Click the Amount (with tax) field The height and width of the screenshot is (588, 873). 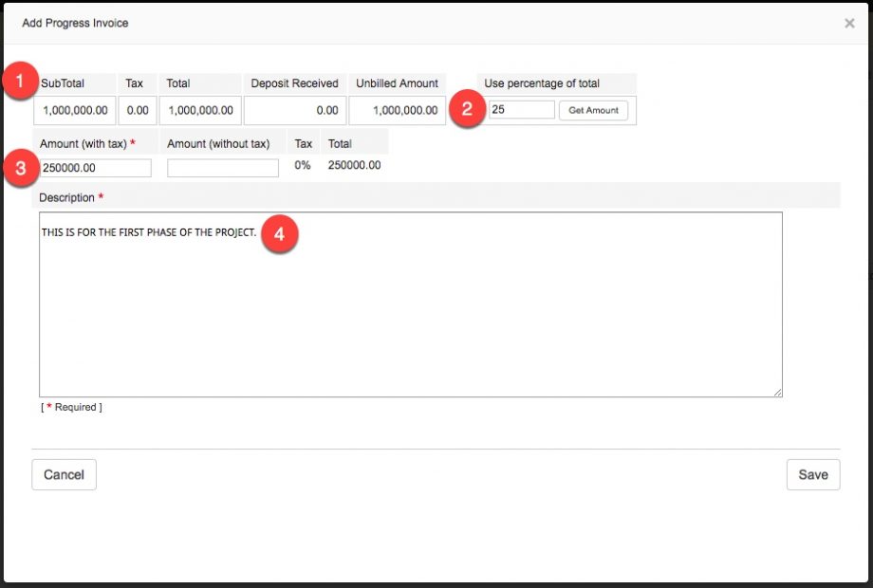[x=95, y=167]
